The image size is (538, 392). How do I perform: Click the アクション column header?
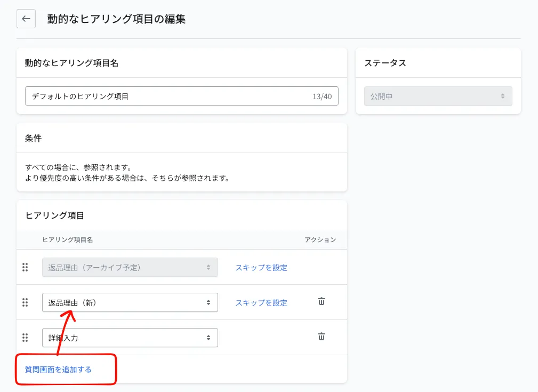tap(320, 239)
